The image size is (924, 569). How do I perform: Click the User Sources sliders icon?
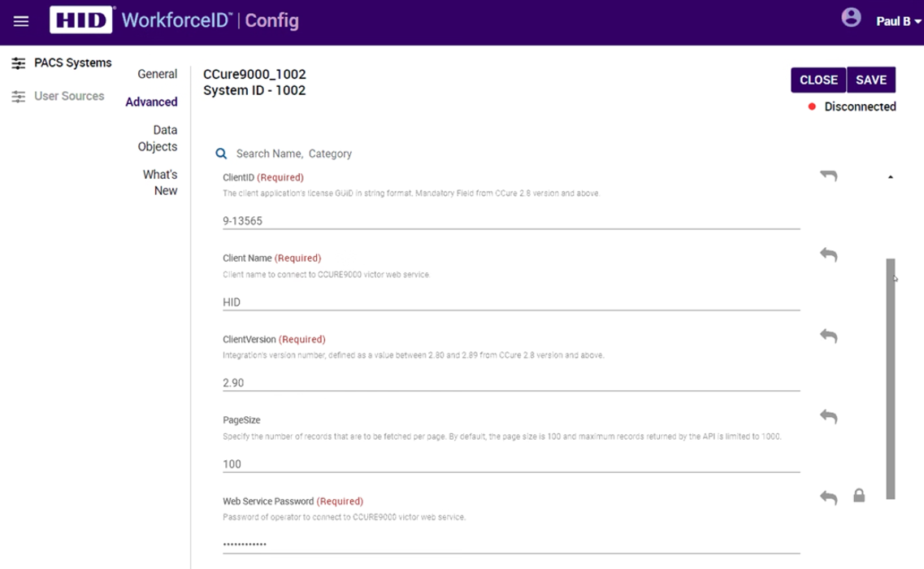pyautogui.click(x=19, y=96)
